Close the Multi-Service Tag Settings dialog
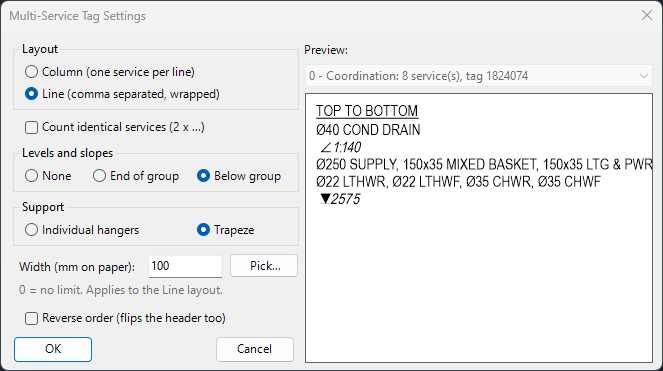The width and height of the screenshot is (663, 371). [x=647, y=15]
